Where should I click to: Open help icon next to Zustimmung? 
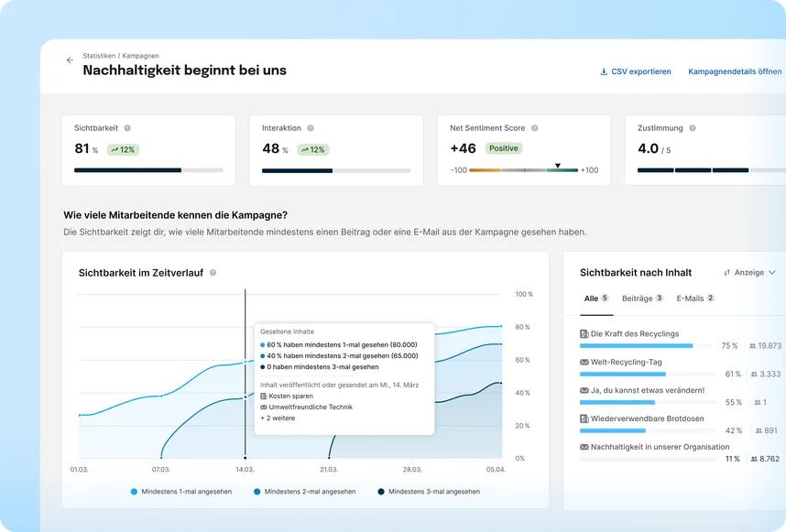[x=693, y=128]
